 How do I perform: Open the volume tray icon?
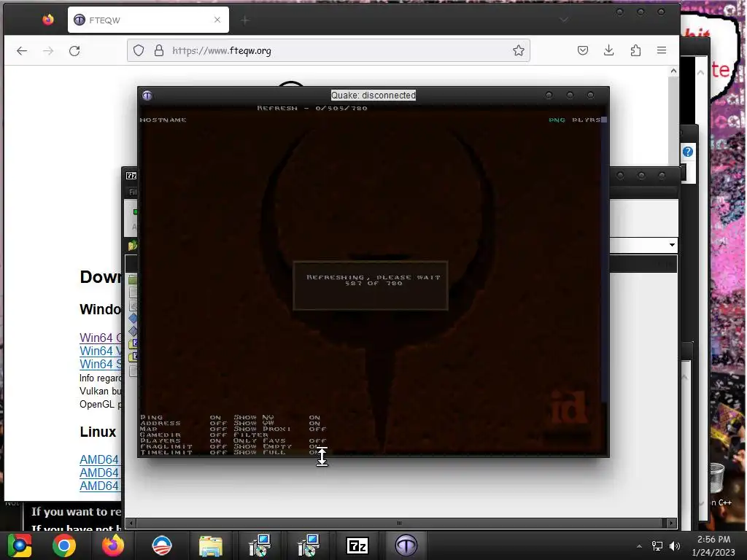(x=675, y=546)
